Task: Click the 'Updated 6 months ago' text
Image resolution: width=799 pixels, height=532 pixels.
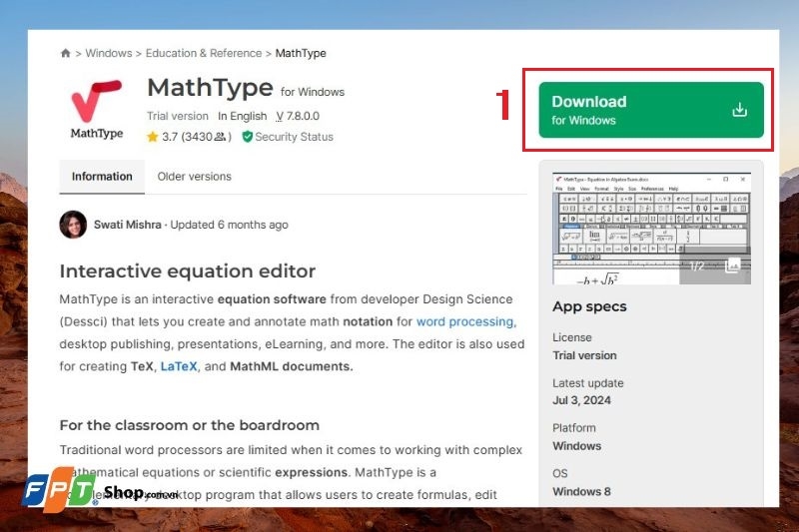Action: tap(229, 225)
